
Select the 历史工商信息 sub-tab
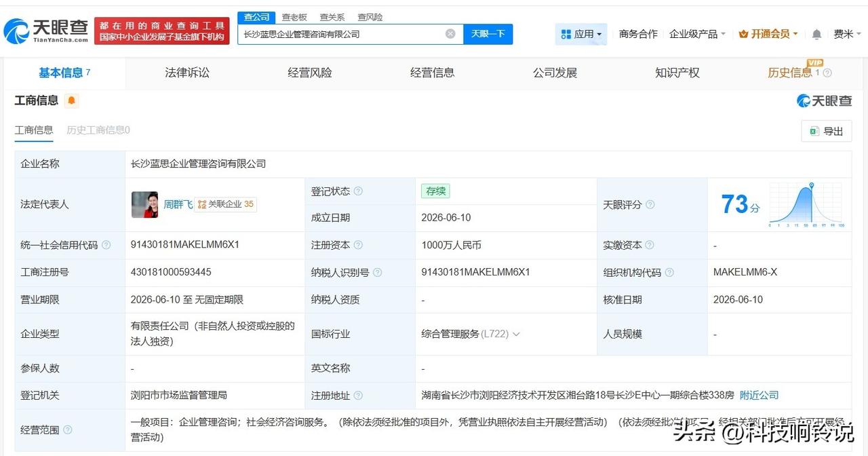click(98, 130)
